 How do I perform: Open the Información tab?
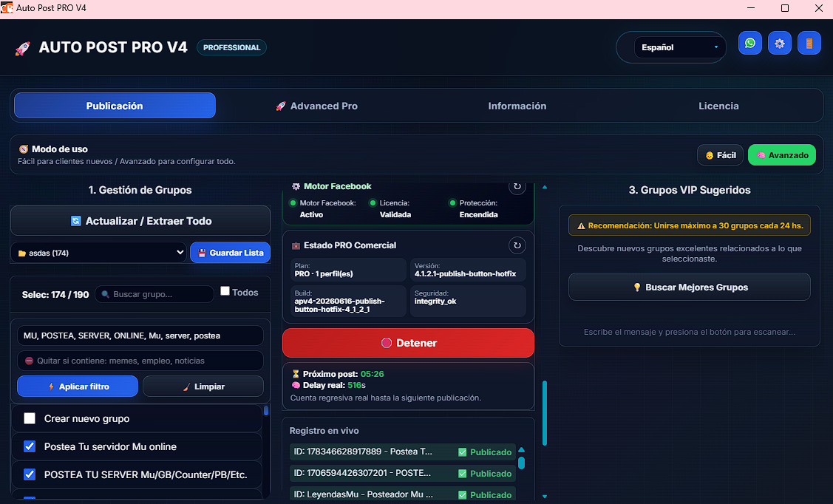pyautogui.click(x=517, y=106)
